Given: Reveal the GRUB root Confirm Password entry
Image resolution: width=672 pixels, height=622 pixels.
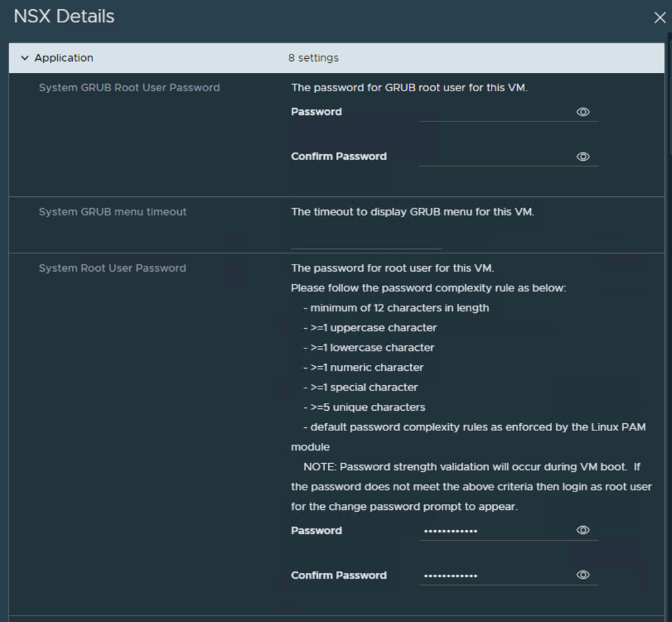Looking at the screenshot, I should coord(583,157).
